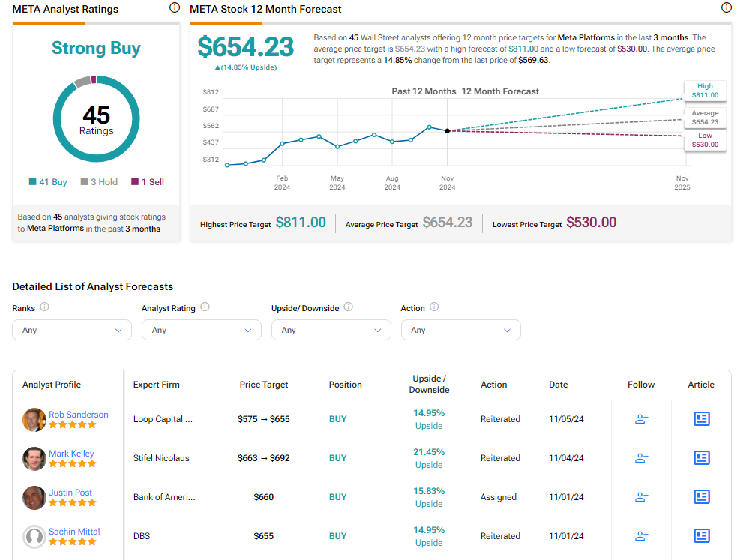Sort by Price Target column header

[264, 385]
